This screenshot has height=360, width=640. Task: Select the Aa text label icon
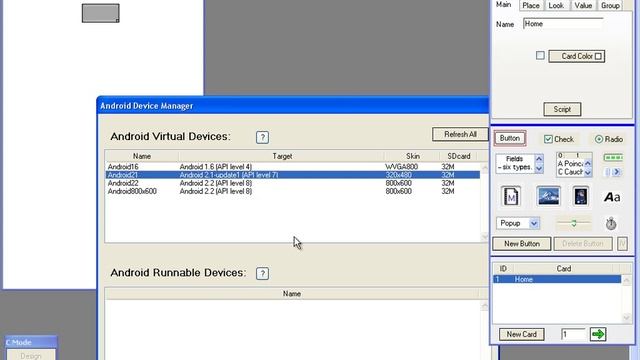tap(612, 197)
